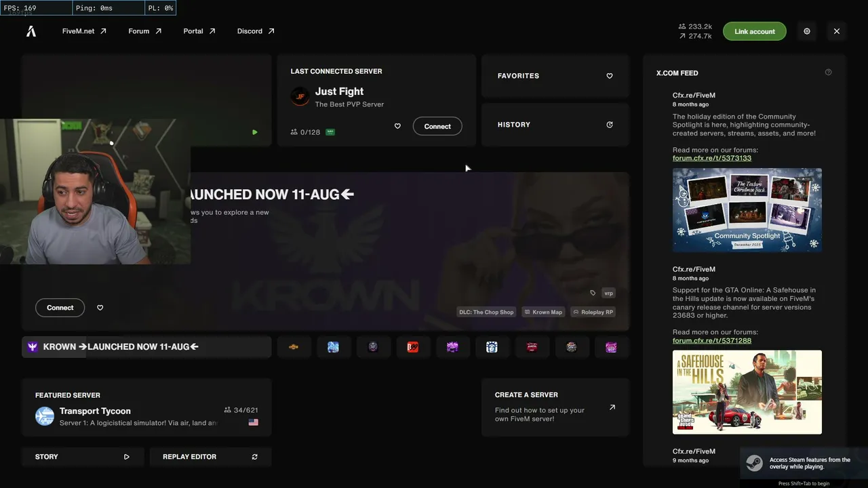Click the 'FPS: 169' overlay readout
The width and height of the screenshot is (868, 488).
click(20, 8)
